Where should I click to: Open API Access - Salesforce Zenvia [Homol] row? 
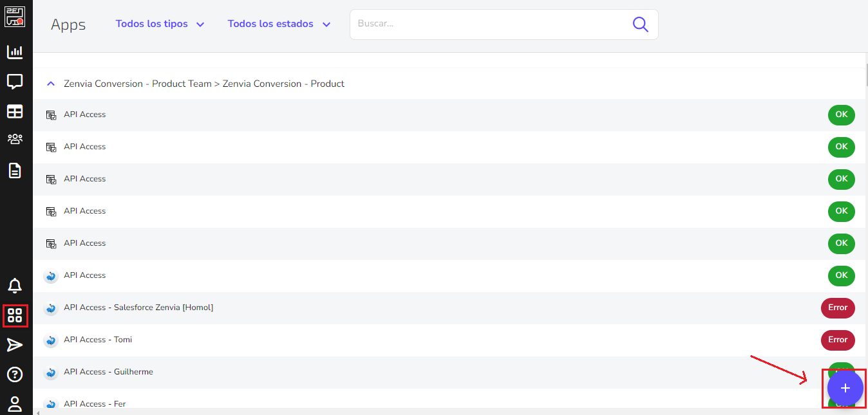(449, 308)
